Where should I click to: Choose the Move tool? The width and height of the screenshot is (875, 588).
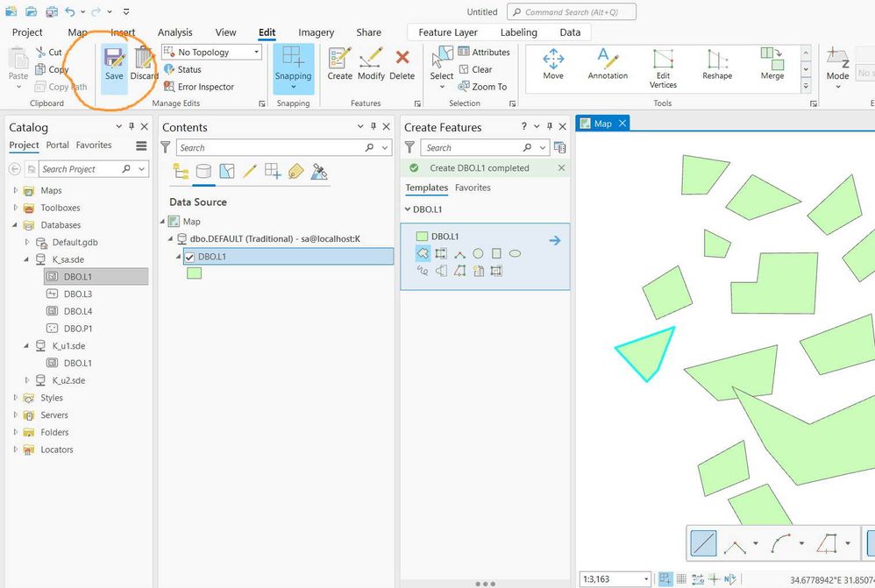(553, 64)
